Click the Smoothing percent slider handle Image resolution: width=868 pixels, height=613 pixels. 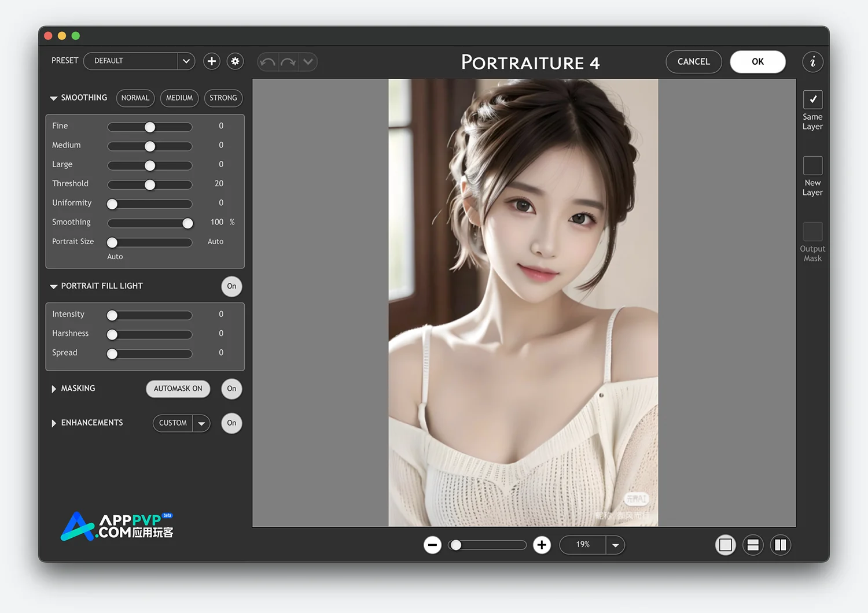click(187, 223)
